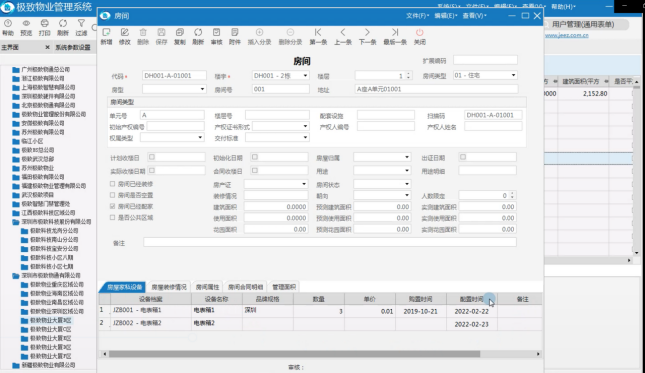Close the 主界面 tab with its X
Viewport: 645px width, 373px height.
[47, 47]
